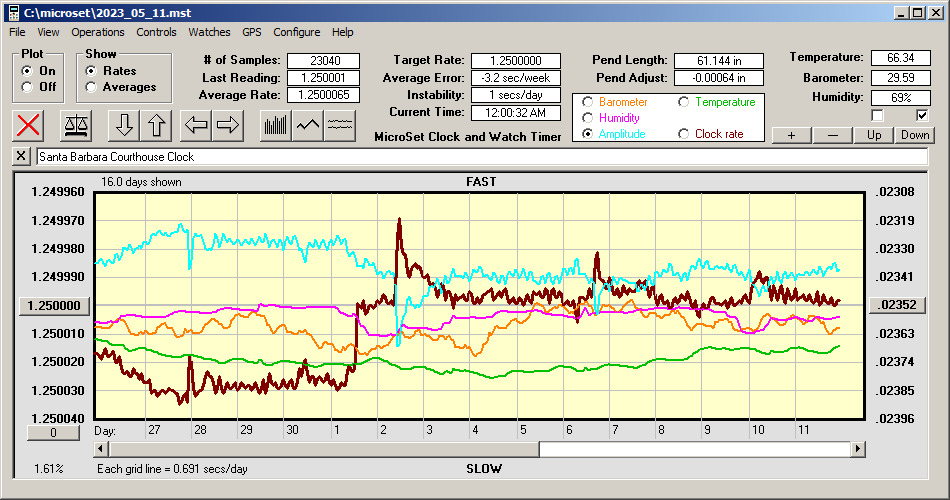950x500 pixels.
Task: Click the Average Error field
Action: (516, 78)
